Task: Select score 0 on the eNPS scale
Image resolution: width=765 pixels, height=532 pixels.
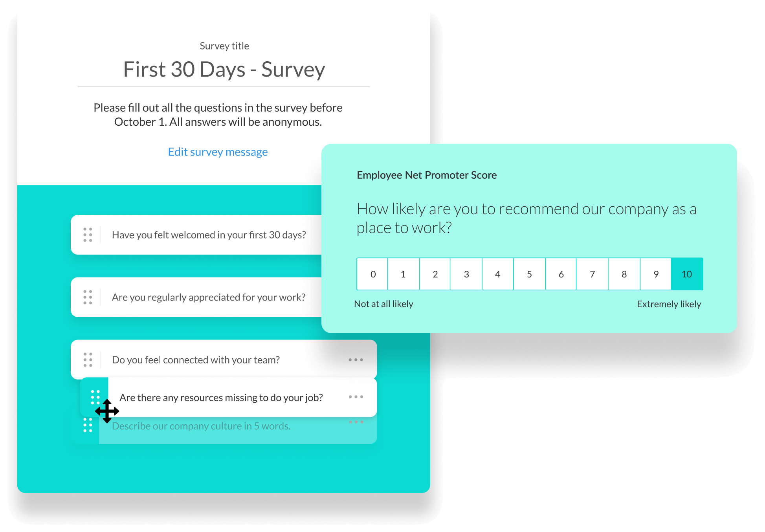Action: click(372, 273)
